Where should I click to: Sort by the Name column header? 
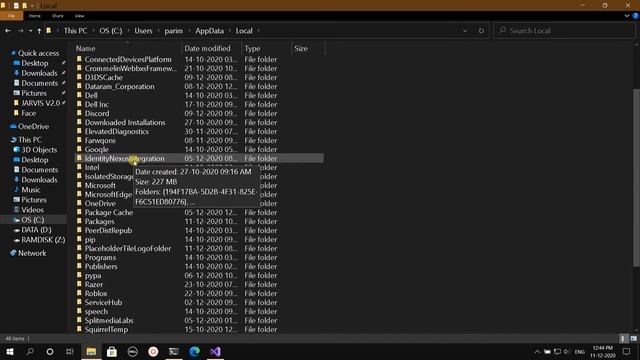click(85, 48)
